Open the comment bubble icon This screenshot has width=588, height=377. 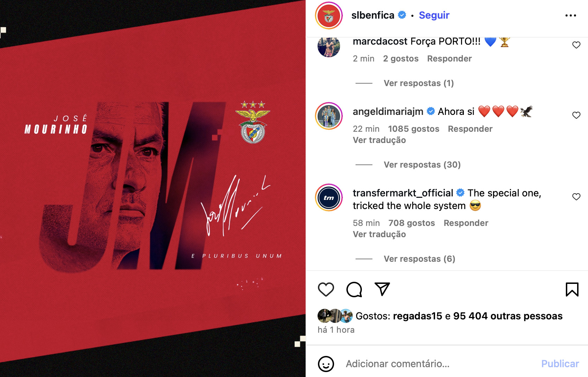[x=354, y=290]
